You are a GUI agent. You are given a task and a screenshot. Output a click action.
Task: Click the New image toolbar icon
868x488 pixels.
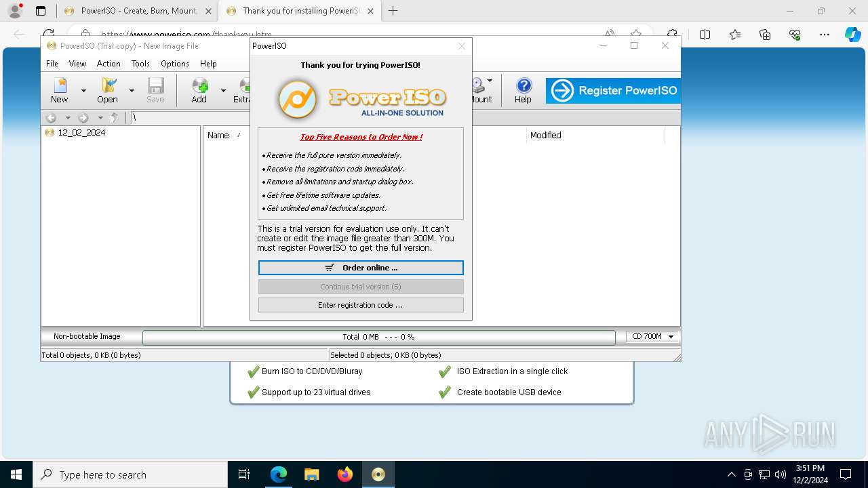point(60,90)
